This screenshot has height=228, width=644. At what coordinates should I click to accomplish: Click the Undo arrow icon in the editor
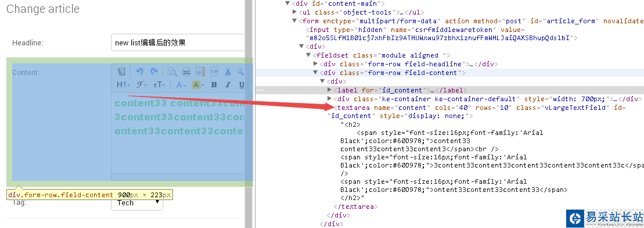(x=139, y=72)
